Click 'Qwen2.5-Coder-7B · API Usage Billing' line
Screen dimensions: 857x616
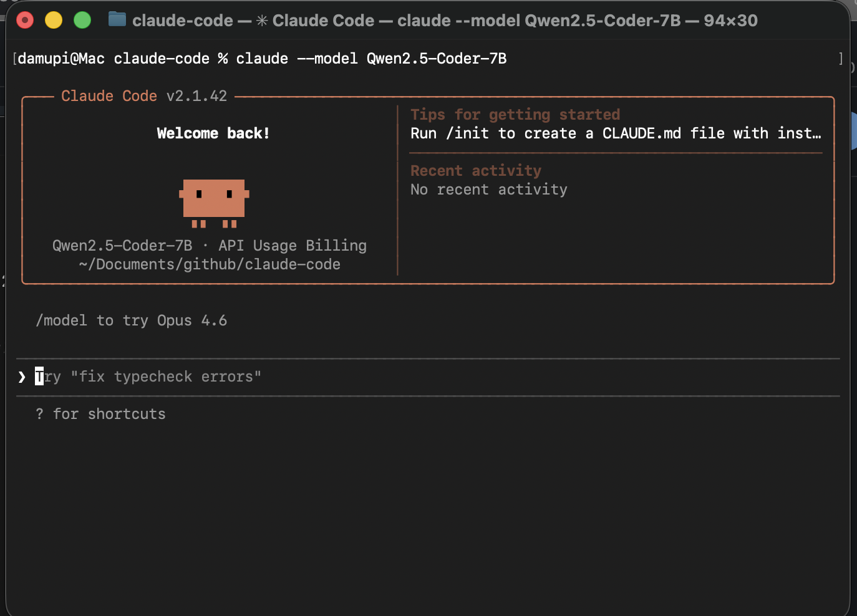[x=210, y=246]
